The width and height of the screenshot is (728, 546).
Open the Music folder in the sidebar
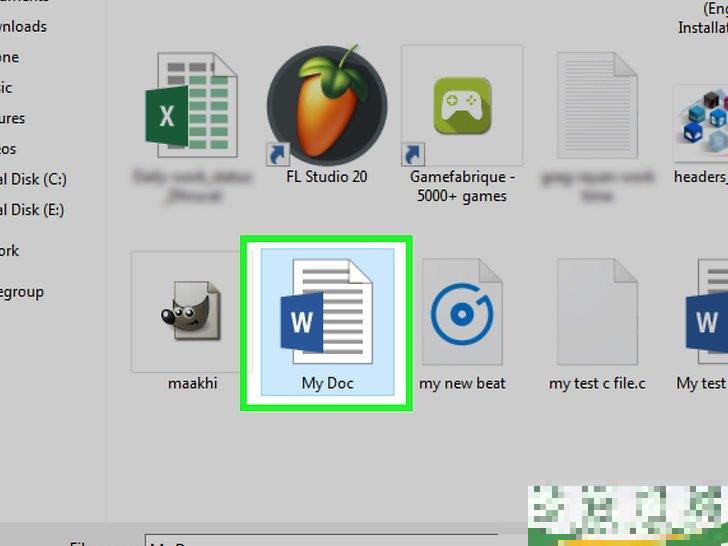pyautogui.click(x=7, y=88)
